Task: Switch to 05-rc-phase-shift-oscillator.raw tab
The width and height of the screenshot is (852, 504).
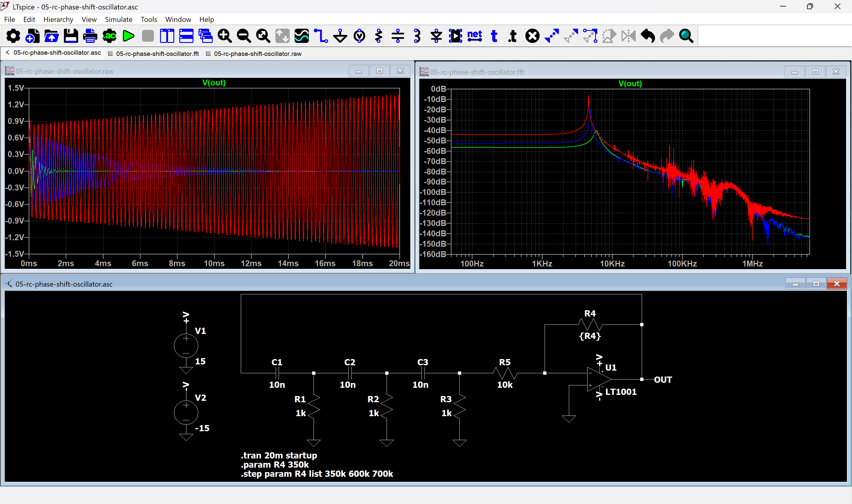Action: pos(257,54)
